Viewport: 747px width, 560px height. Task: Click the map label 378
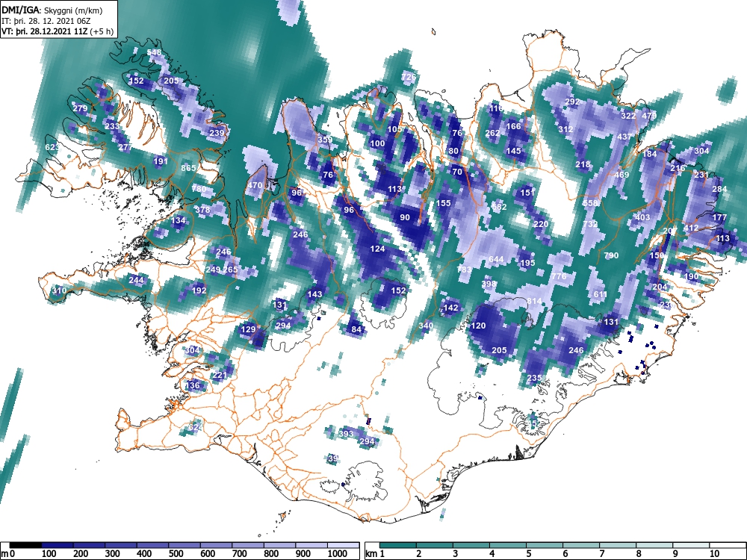(203, 210)
